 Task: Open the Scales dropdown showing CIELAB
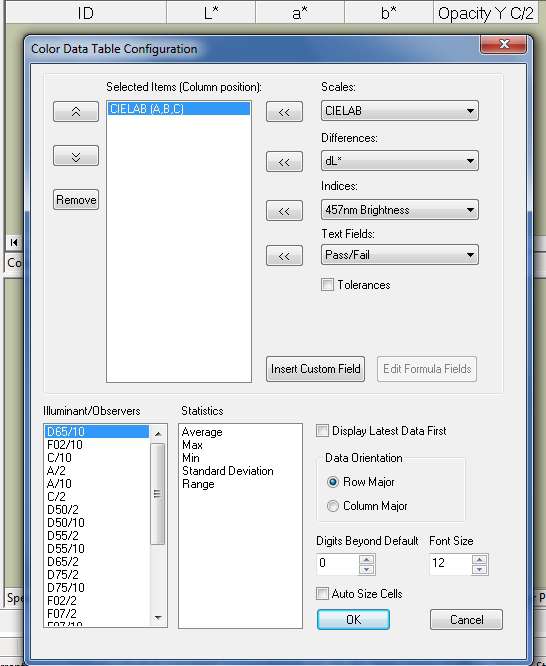tap(400, 111)
